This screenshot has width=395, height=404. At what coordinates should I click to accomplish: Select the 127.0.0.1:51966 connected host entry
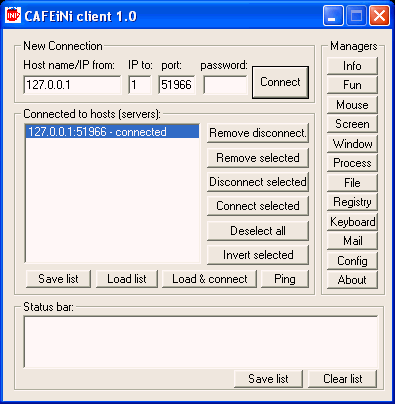point(112,132)
